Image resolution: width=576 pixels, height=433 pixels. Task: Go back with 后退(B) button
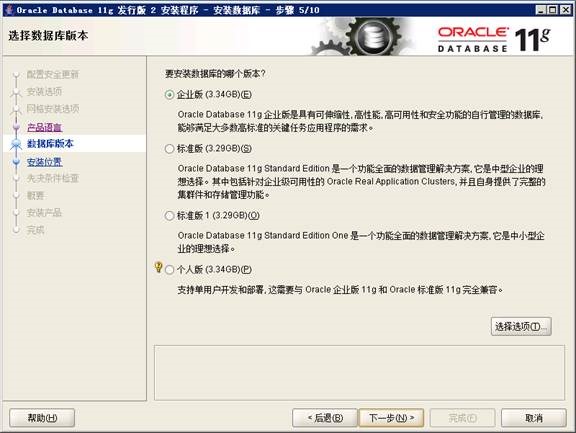325,418
